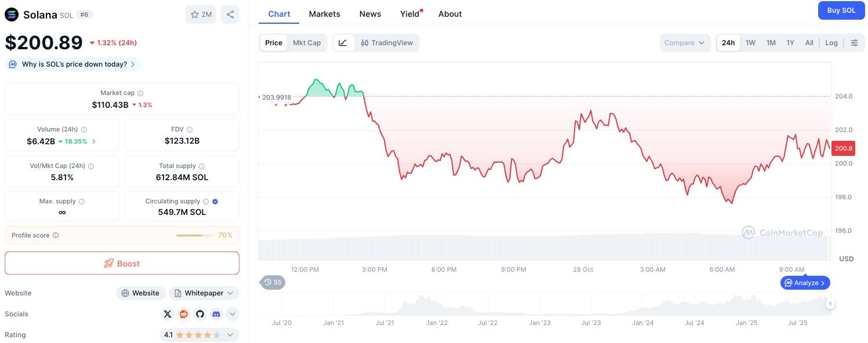Open Solana's X (Twitter) profile icon
The width and height of the screenshot is (868, 343).
[x=168, y=314]
